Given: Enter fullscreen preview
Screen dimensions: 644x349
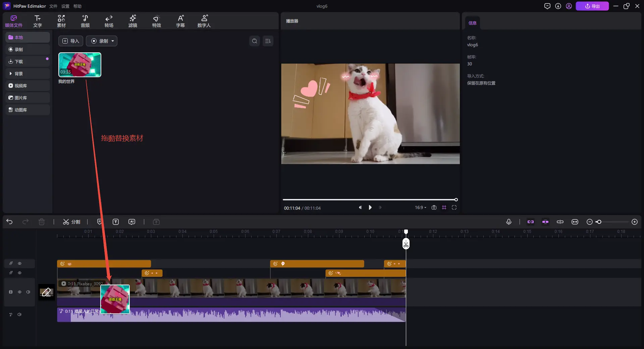Looking at the screenshot, I should [454, 207].
